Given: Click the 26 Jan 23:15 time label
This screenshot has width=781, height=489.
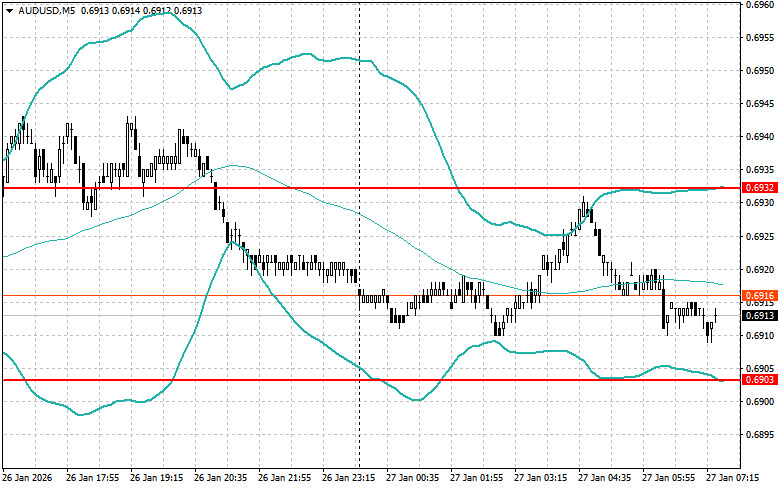Looking at the screenshot, I should [349, 478].
